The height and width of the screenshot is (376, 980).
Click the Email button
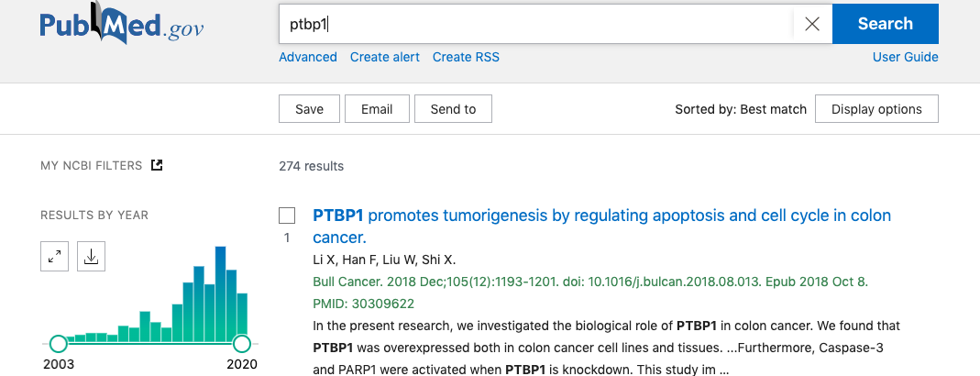pyautogui.click(x=377, y=109)
